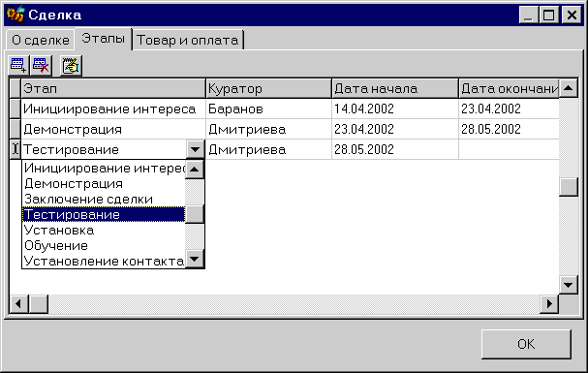Select Установление контакта in the dropdown list
This screenshot has width=588, height=373.
point(104,261)
